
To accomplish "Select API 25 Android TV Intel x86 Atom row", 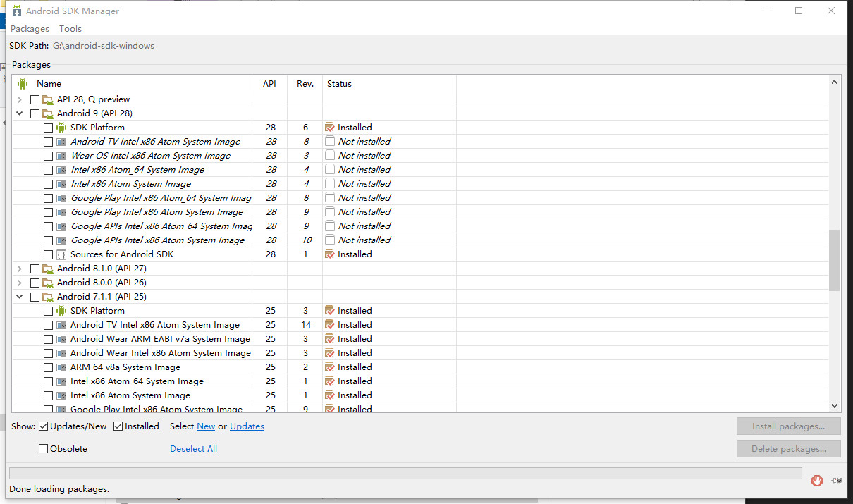I will (x=422, y=325).
